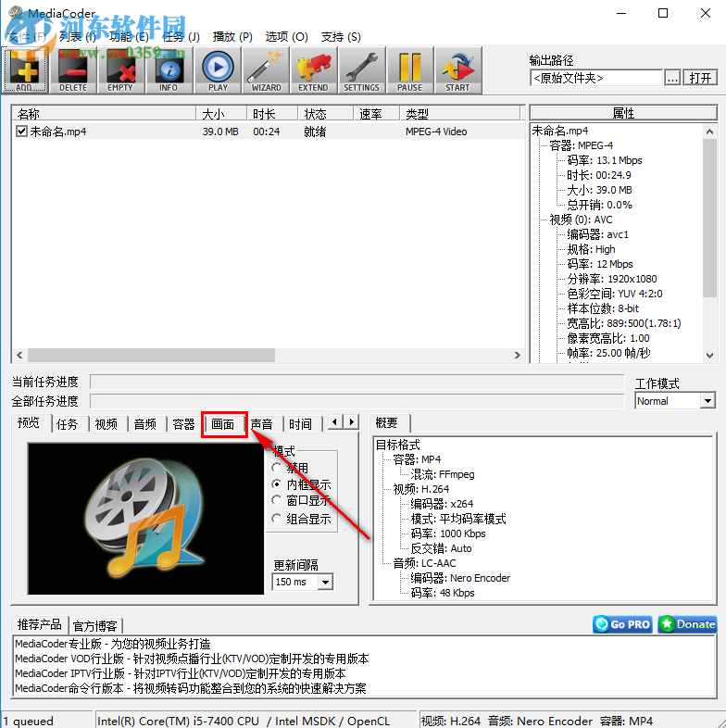Click the MediaCoder命令行版本 product link
The width and height of the screenshot is (726, 728).
191,688
